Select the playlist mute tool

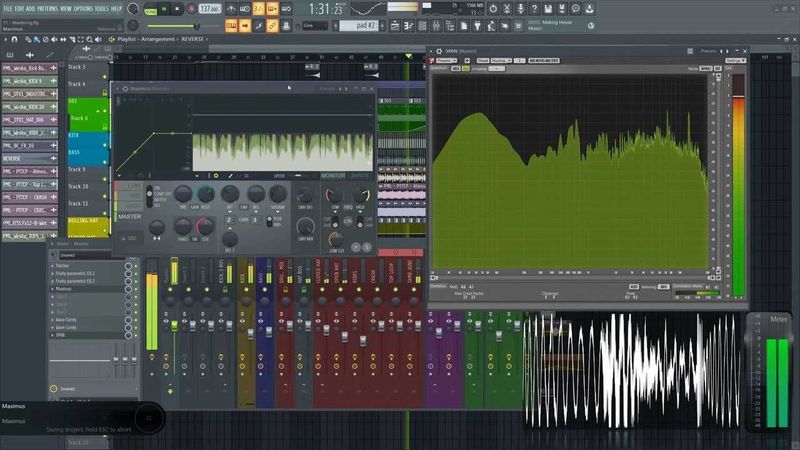coord(54,39)
